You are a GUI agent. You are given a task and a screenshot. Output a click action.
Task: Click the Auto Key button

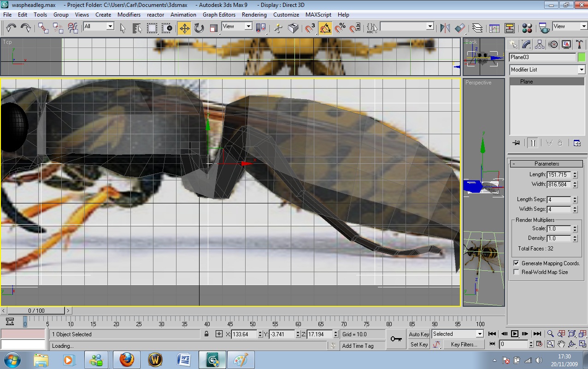[419, 334]
